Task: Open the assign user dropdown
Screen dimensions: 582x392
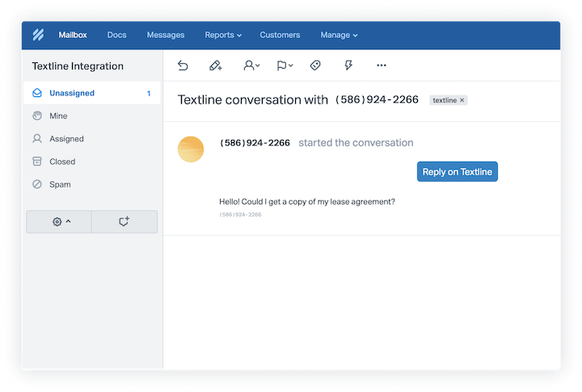Action: [x=251, y=65]
